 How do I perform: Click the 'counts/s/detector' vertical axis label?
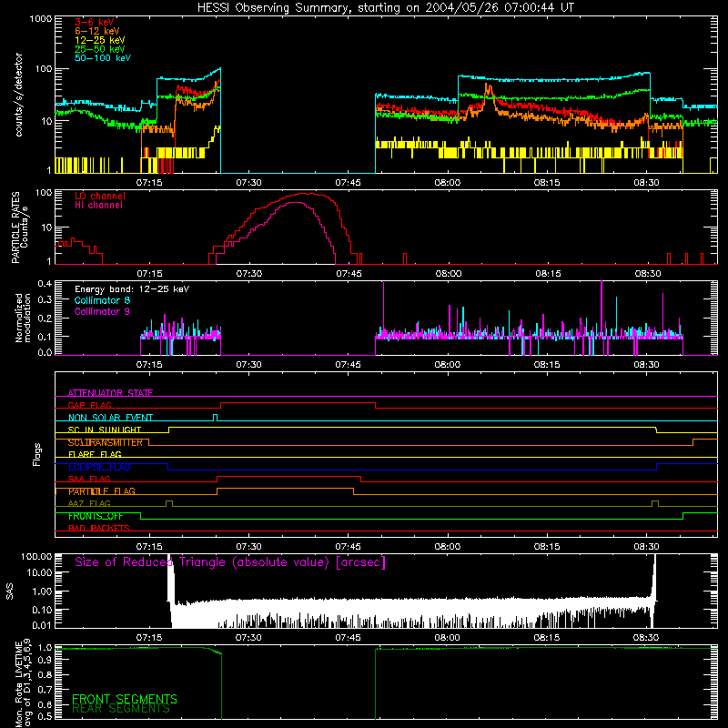18,95
